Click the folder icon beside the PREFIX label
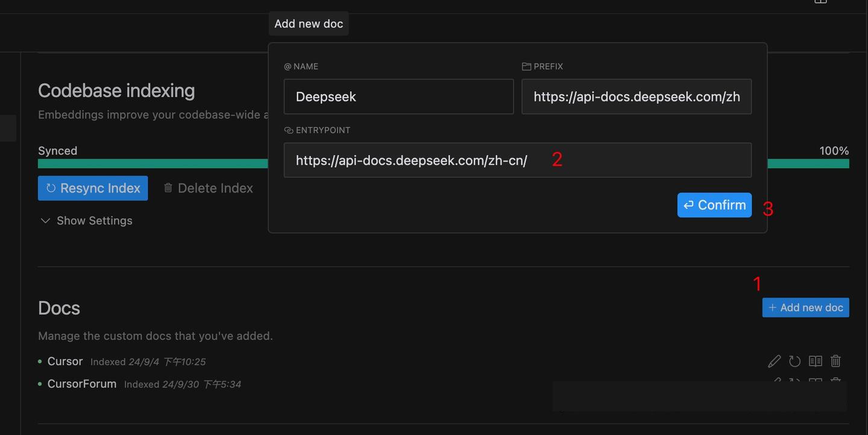 [x=526, y=66]
